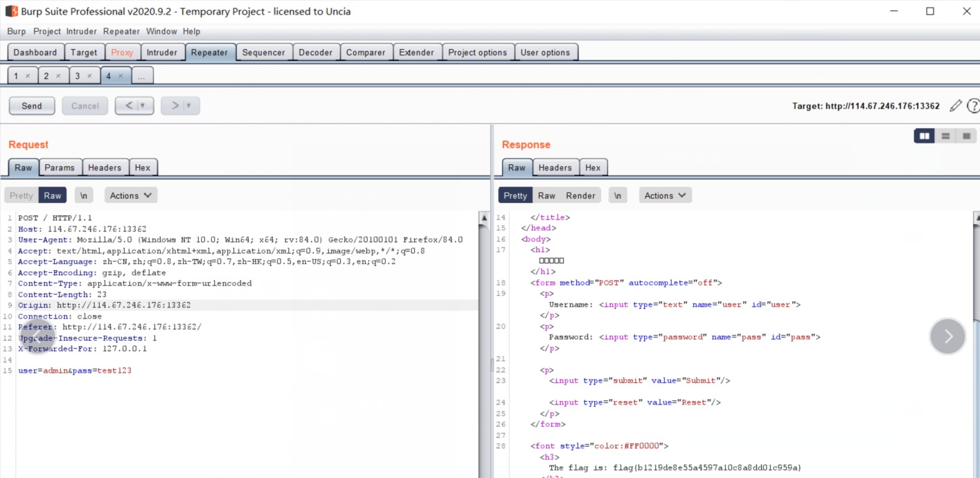Open the Repeater help question-mark icon
Image resolution: width=980 pixels, height=478 pixels.
[973, 105]
